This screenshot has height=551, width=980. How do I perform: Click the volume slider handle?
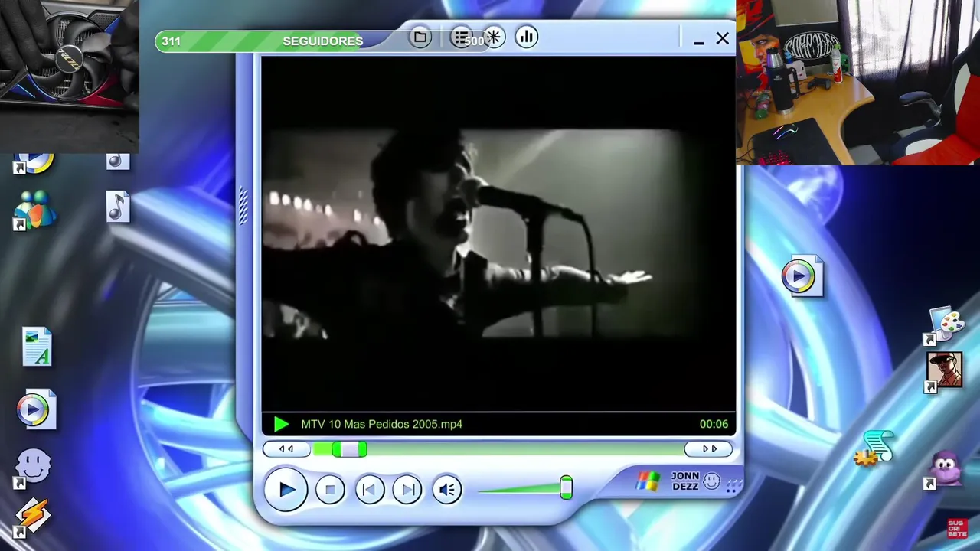[566, 487]
